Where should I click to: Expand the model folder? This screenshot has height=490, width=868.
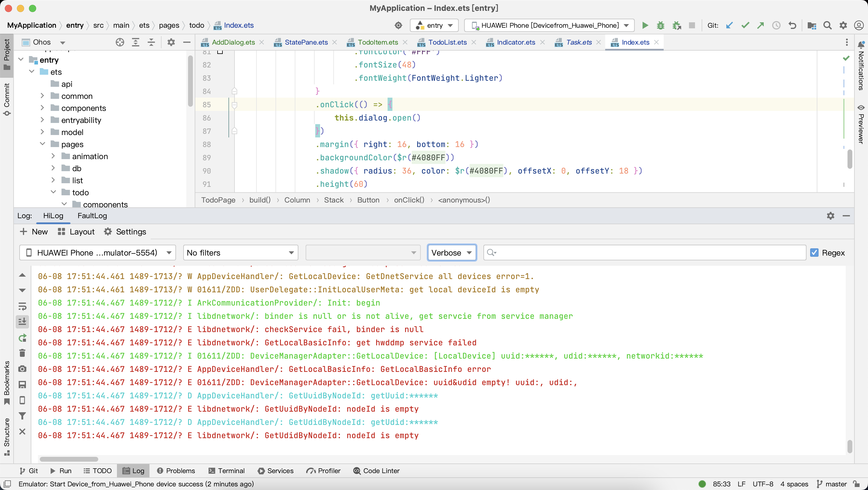click(x=42, y=132)
